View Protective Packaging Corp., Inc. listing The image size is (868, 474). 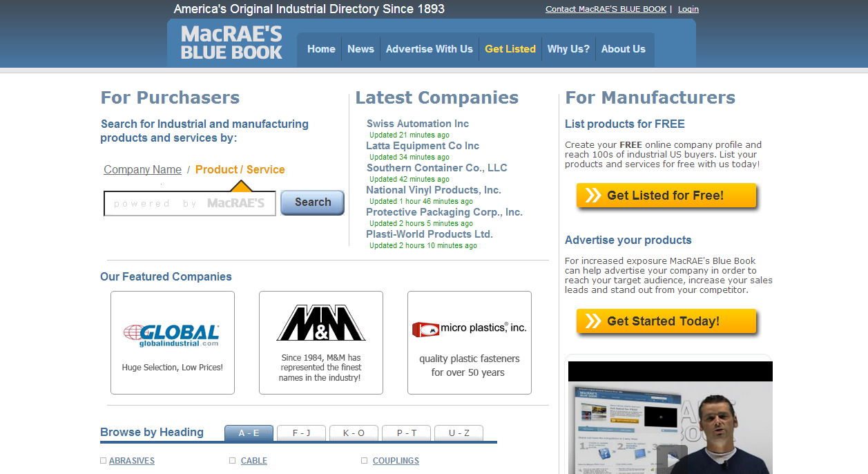point(445,212)
